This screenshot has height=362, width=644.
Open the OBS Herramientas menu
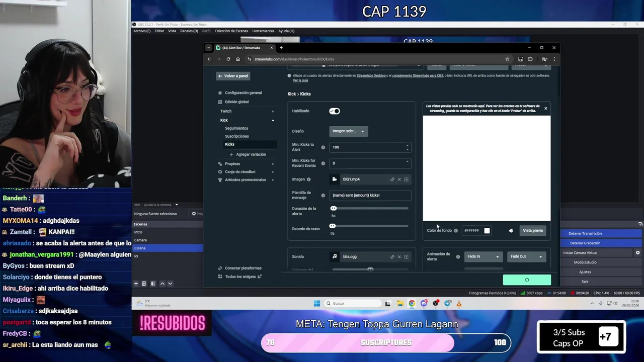(263, 31)
